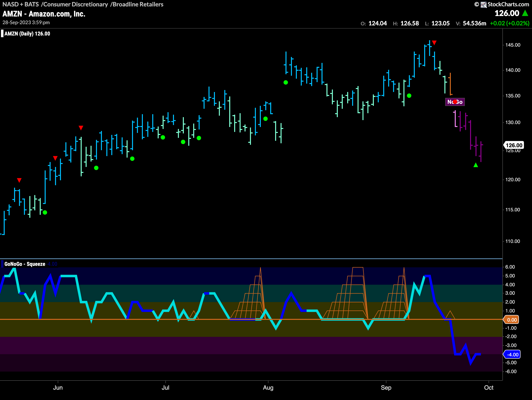Click the 140.00 price axis label
The image size is (532, 400).
513,70
